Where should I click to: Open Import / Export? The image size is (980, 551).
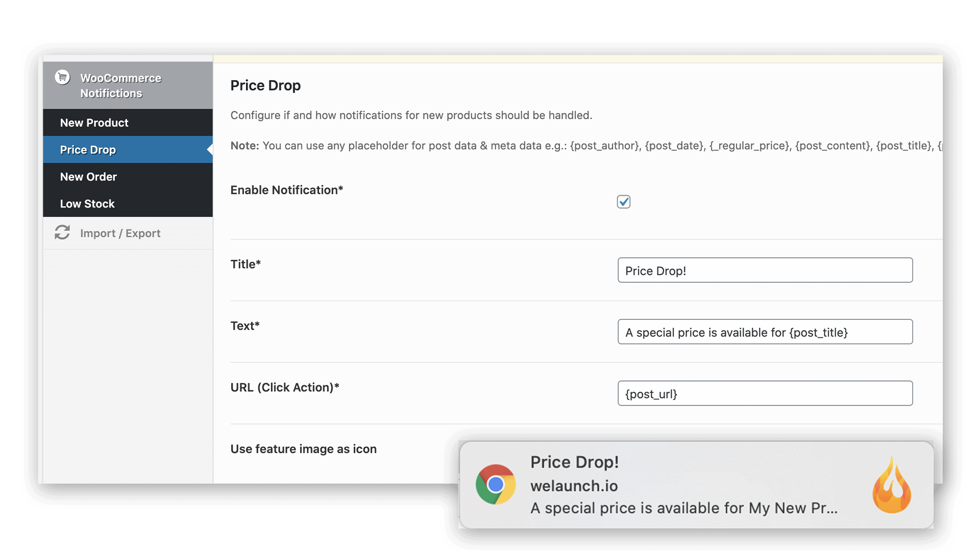click(x=121, y=233)
